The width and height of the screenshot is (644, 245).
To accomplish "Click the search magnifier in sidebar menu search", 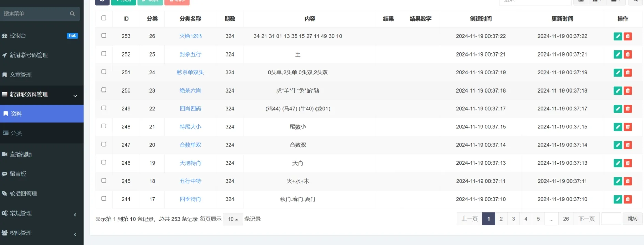I will (x=72, y=14).
